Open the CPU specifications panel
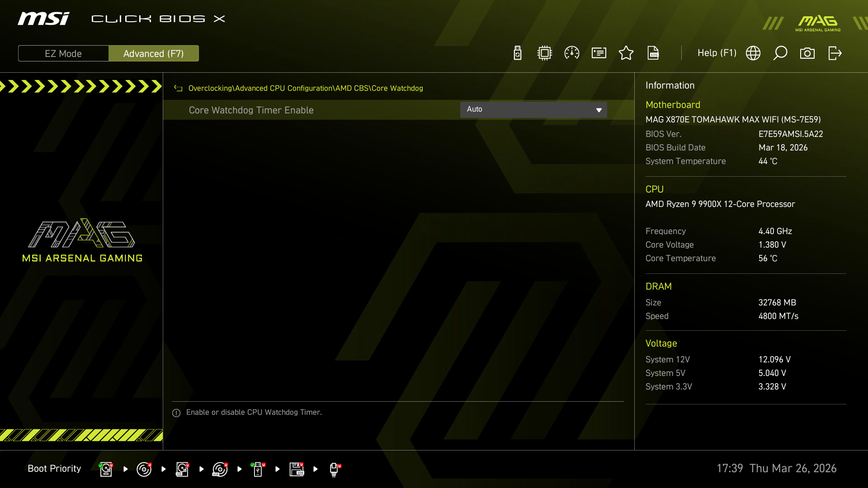The height and width of the screenshot is (488, 868). coord(544,53)
